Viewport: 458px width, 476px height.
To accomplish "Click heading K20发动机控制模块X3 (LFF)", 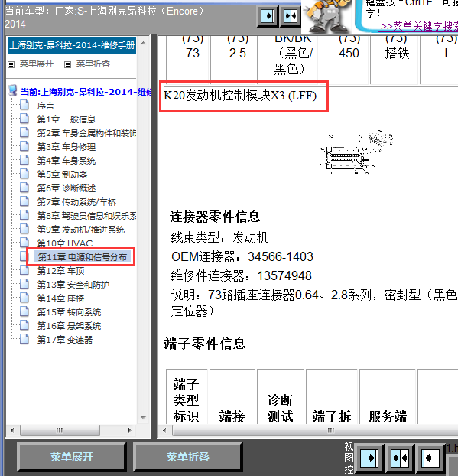I will pyautogui.click(x=240, y=96).
